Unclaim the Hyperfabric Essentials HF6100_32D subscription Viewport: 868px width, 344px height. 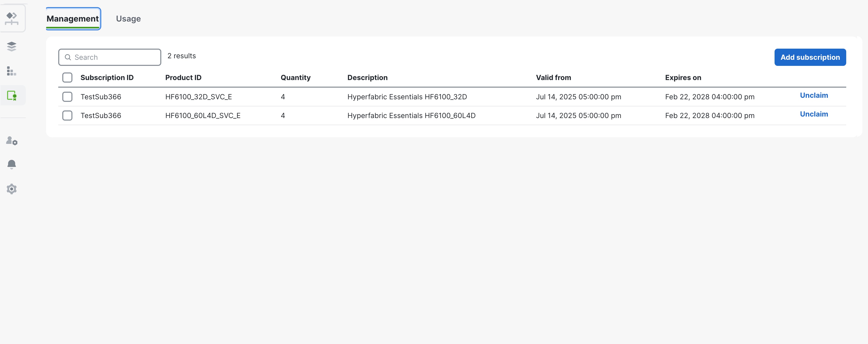click(x=814, y=95)
